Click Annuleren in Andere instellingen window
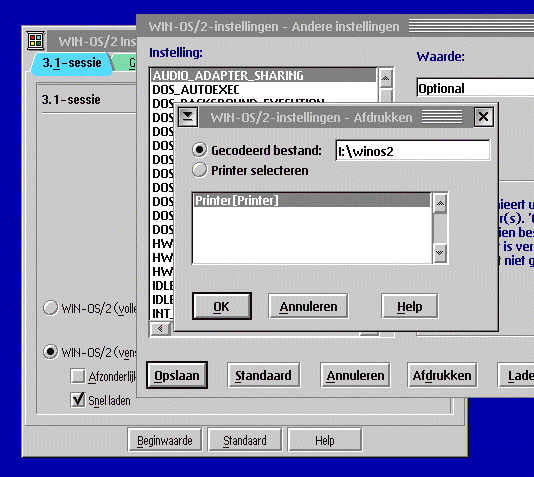 point(355,375)
